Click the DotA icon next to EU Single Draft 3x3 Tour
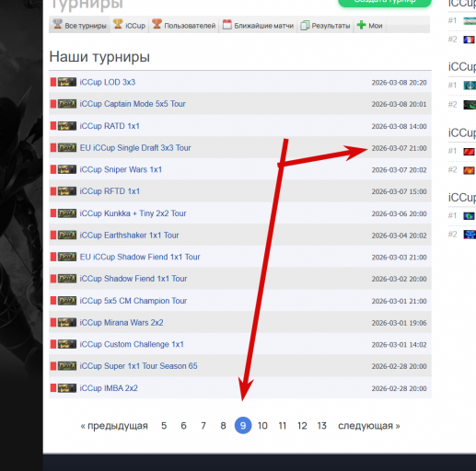 coord(67,147)
